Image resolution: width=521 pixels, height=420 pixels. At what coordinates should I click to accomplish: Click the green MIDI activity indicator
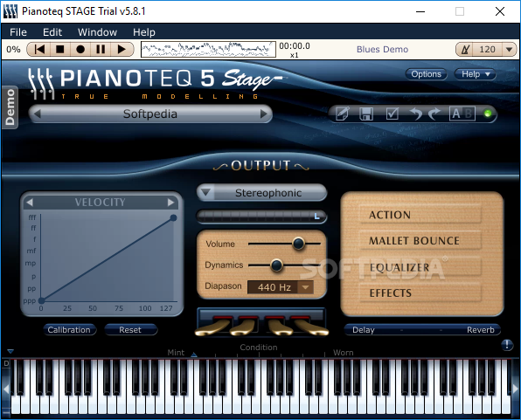(x=488, y=114)
